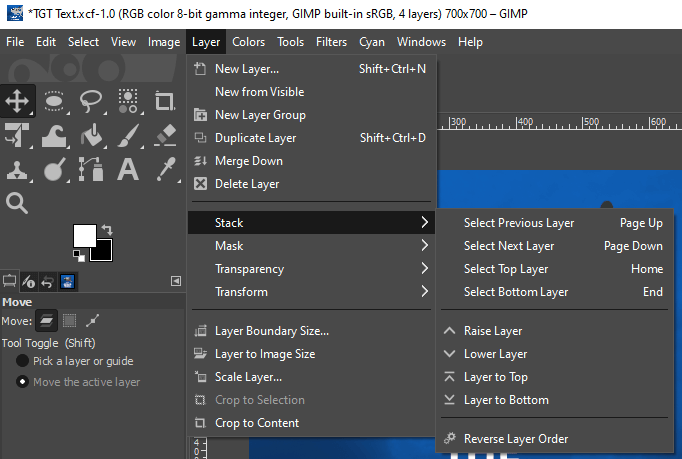This screenshot has width=682, height=459.
Task: Open the Select menu
Action: pyautogui.click(x=83, y=42)
